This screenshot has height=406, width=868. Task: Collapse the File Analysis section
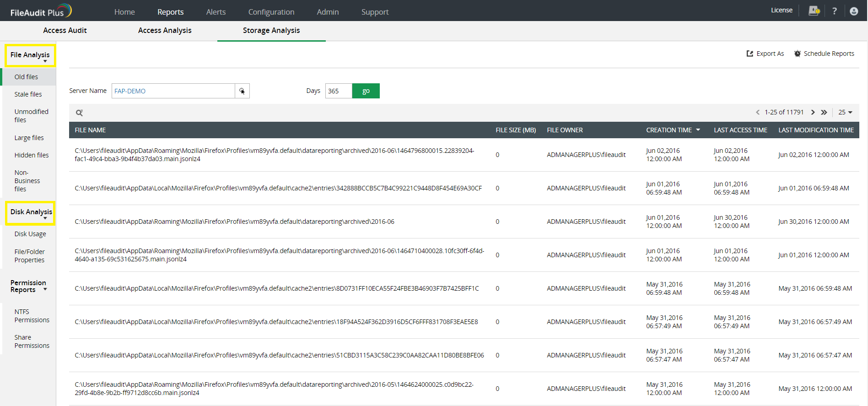click(x=30, y=56)
